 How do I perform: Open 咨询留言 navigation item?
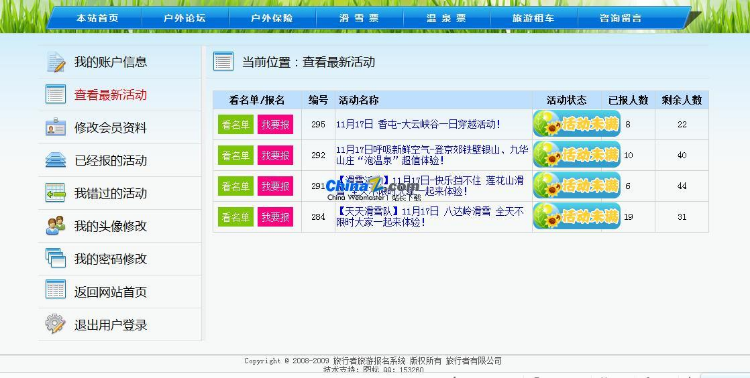(x=620, y=19)
